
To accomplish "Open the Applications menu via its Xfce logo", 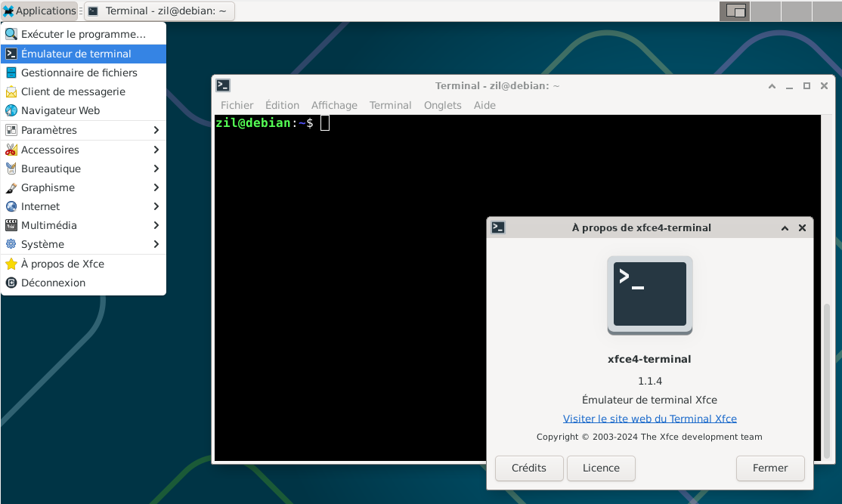I will pyautogui.click(x=10, y=11).
